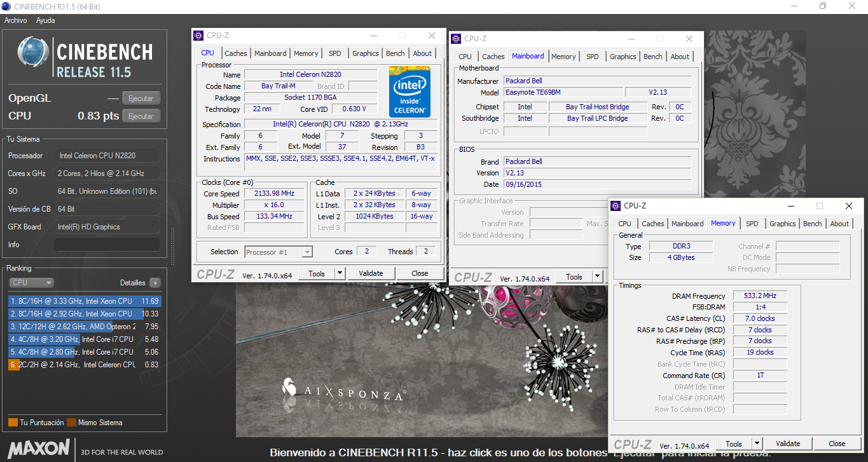
Task: Minimize the first CPU-Z window
Action: coord(373,36)
